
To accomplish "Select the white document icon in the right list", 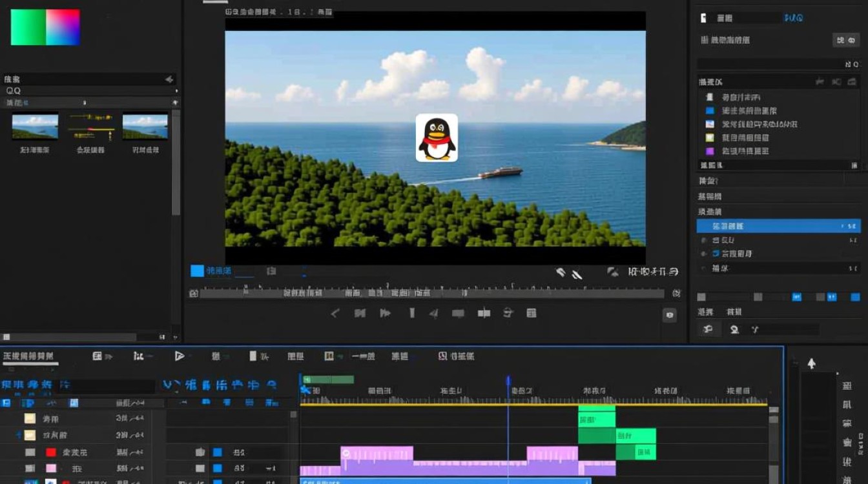I will click(x=710, y=97).
